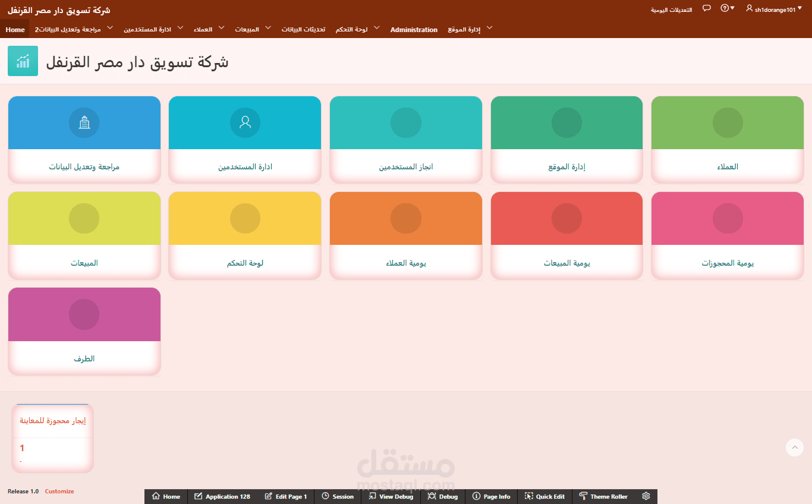Open مراجعة وتعديل البيانات2 navigation menu item
The height and width of the screenshot is (504, 812).
[x=68, y=29]
